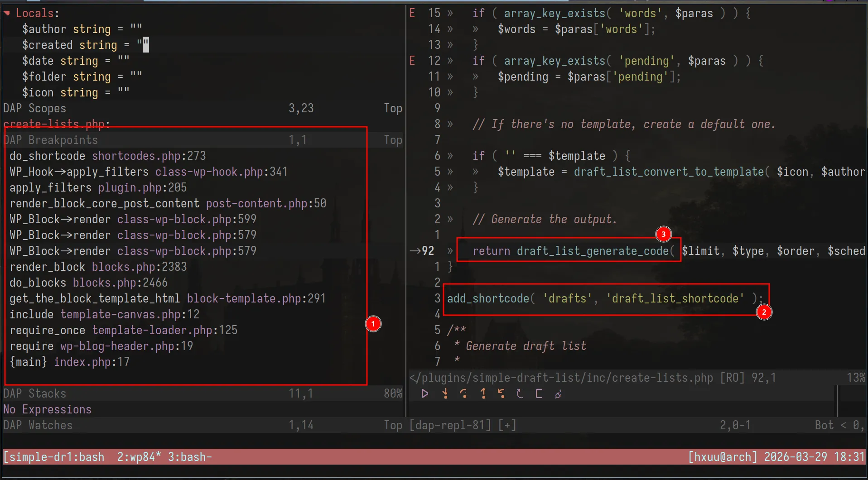Image resolution: width=868 pixels, height=480 pixels.
Task: Click the current-line arrow at line 92
Action: [415, 251]
